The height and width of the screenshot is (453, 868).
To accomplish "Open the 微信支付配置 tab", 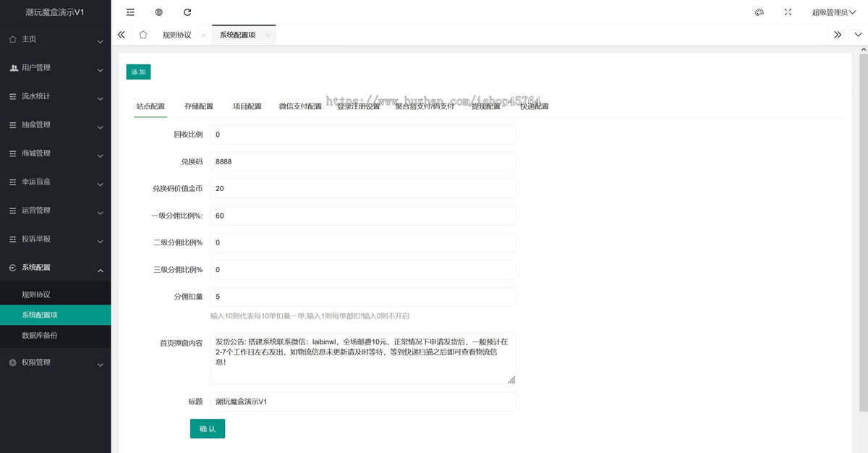I will pos(301,106).
